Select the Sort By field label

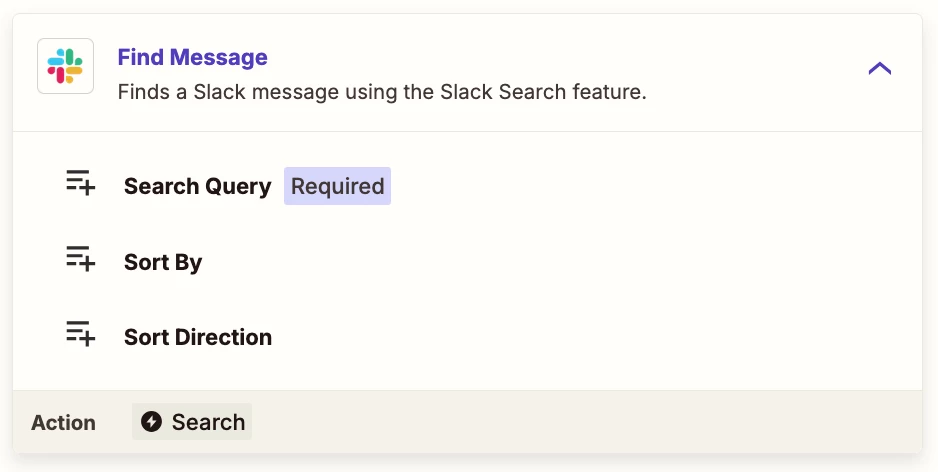163,262
